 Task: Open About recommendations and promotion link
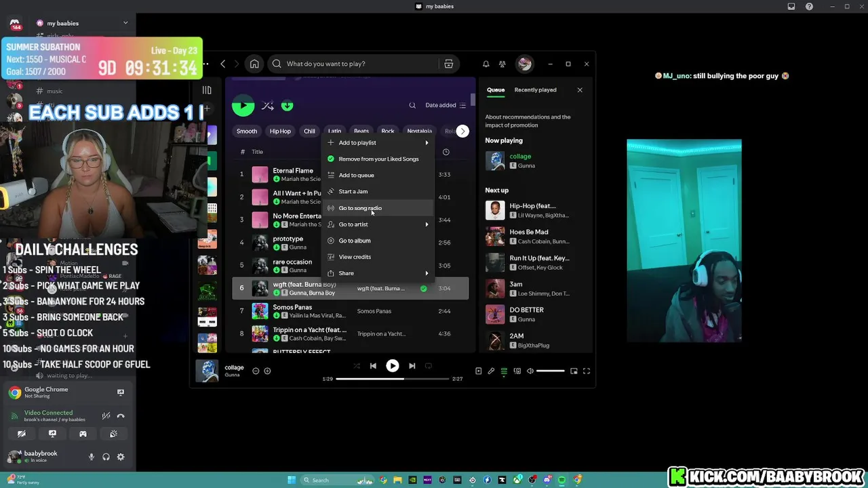pyautogui.click(x=528, y=121)
